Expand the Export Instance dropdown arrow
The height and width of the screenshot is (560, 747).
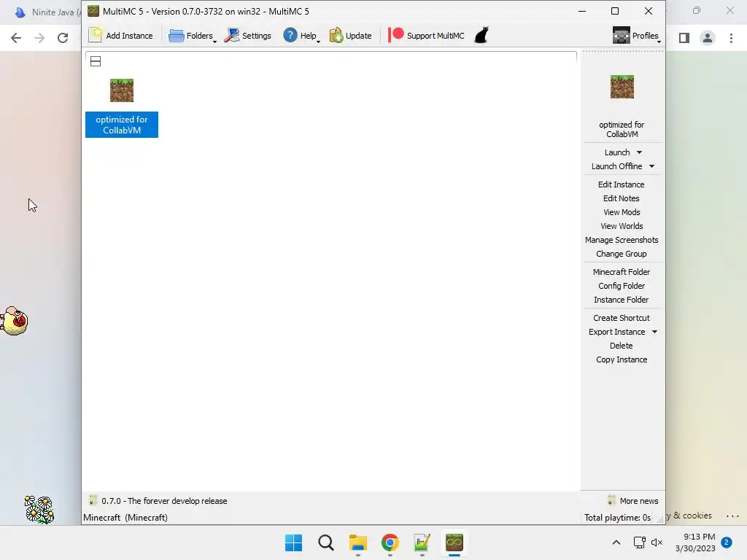(654, 332)
